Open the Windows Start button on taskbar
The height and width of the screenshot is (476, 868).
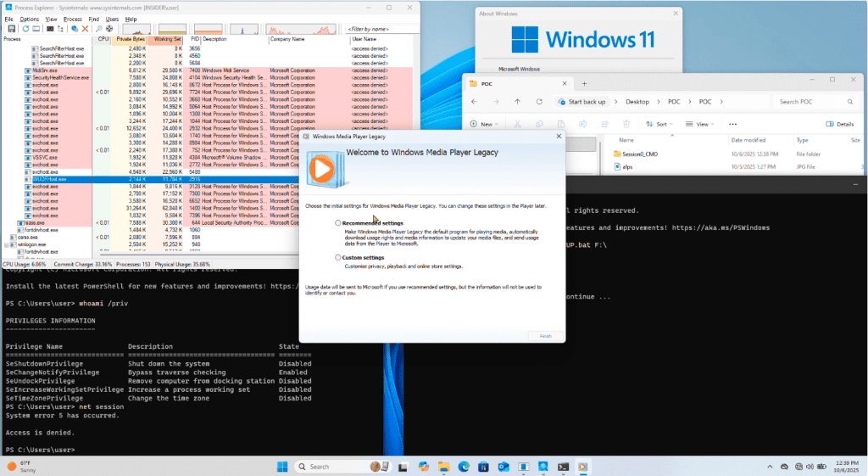[282, 467]
